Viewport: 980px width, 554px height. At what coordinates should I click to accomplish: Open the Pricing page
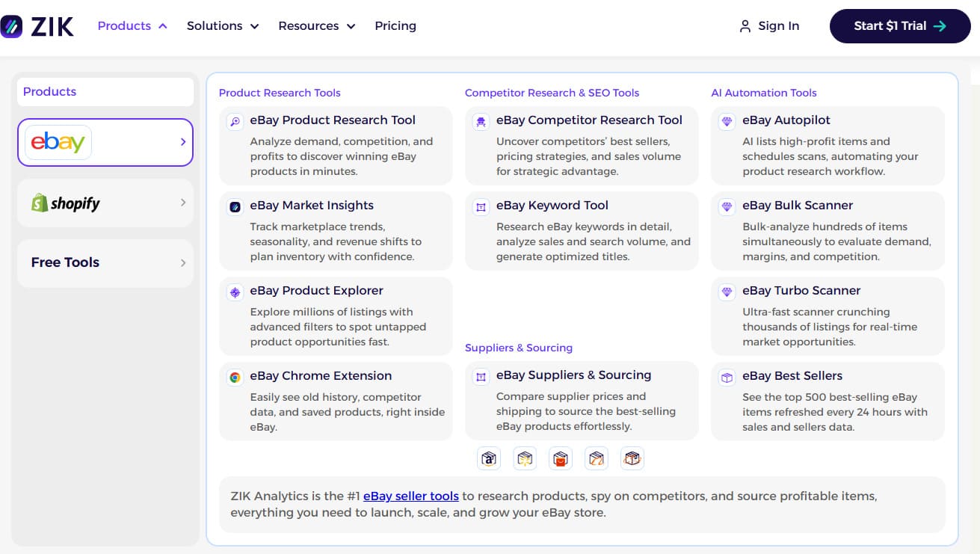[x=395, y=25]
